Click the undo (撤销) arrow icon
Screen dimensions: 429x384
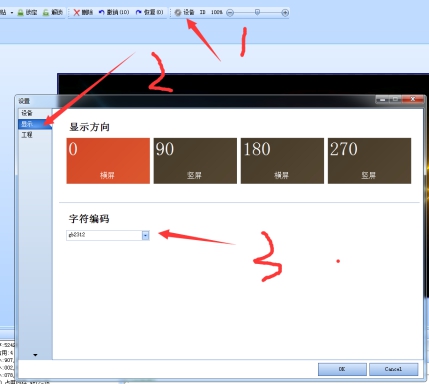(101, 12)
